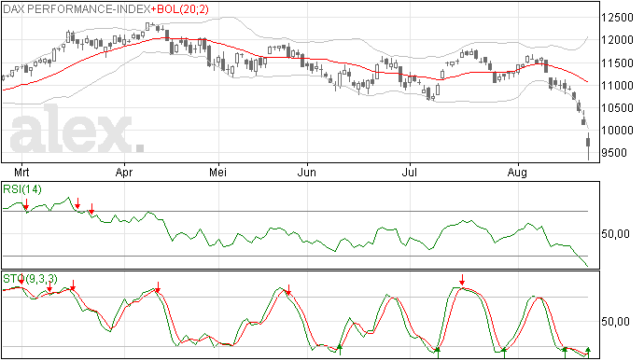
Task: Select the 12500 price axis label
Action: (617, 18)
